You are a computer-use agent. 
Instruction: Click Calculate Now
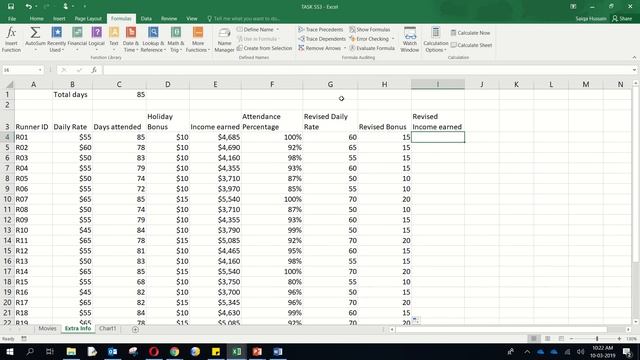point(470,33)
